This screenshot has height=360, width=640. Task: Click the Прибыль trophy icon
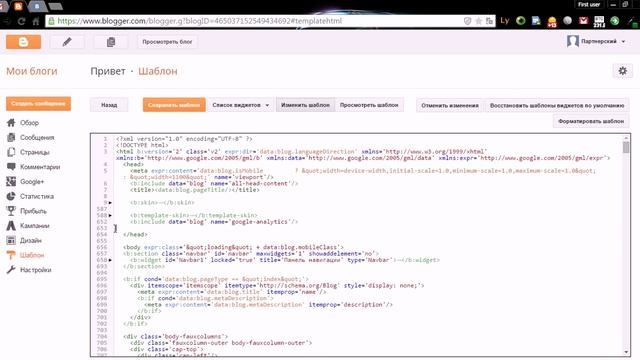11,211
